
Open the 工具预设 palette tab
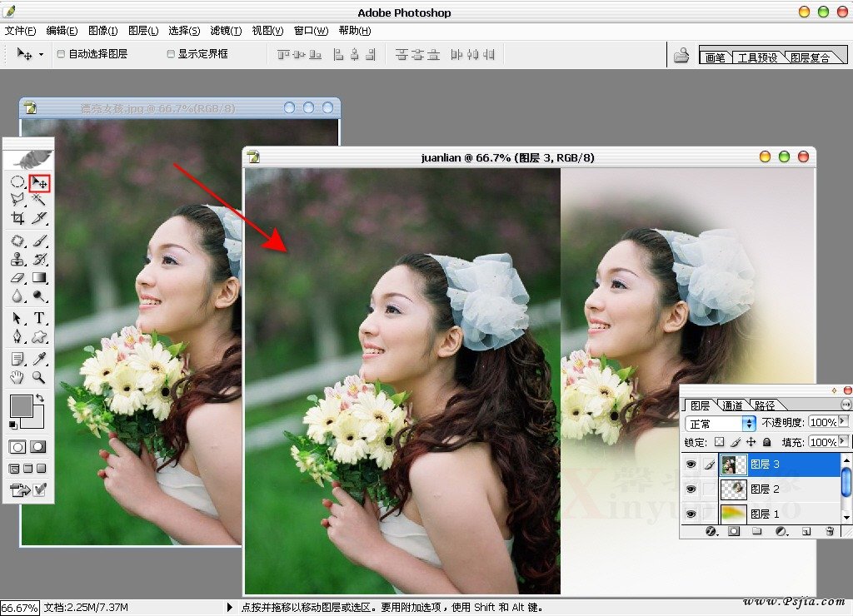pos(757,57)
